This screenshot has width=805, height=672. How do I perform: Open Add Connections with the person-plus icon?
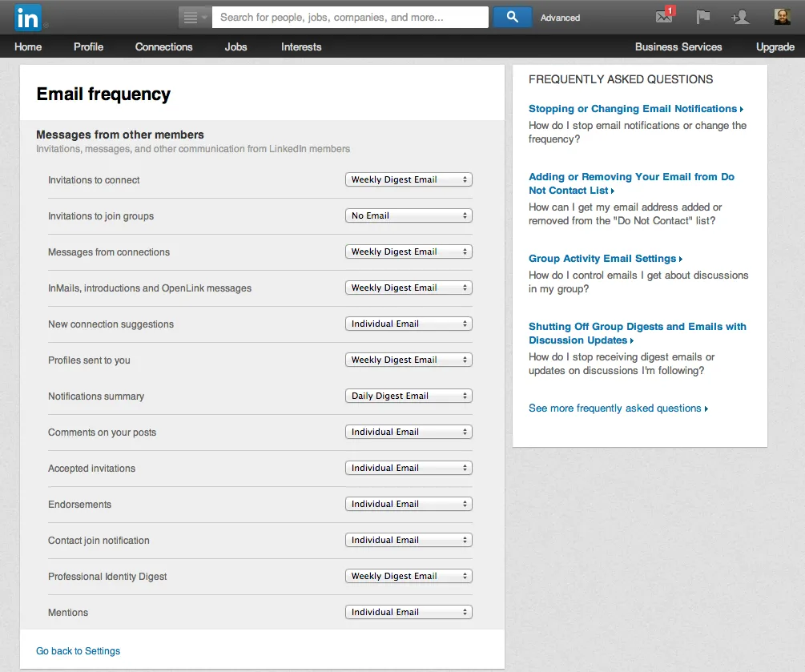click(x=741, y=16)
